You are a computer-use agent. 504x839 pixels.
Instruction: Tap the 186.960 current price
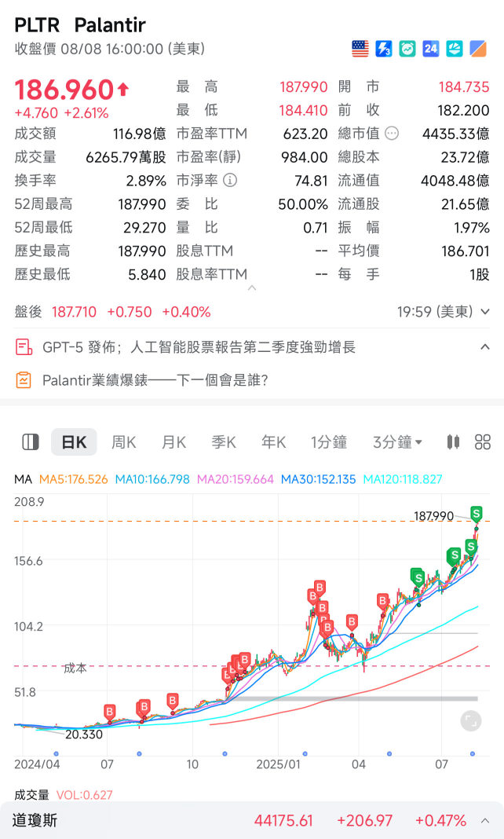pyautogui.click(x=64, y=90)
